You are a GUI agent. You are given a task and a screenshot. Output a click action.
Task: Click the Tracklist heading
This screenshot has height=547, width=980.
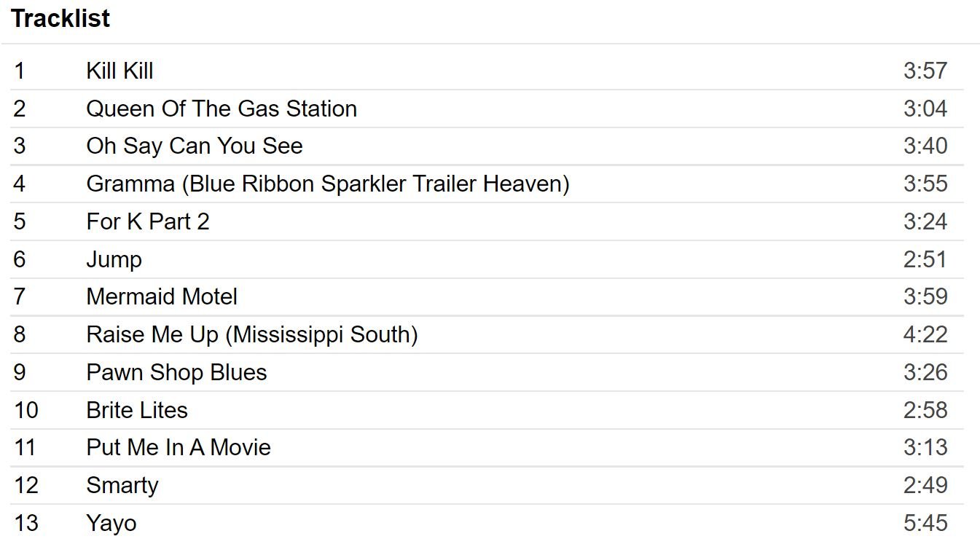click(x=60, y=18)
